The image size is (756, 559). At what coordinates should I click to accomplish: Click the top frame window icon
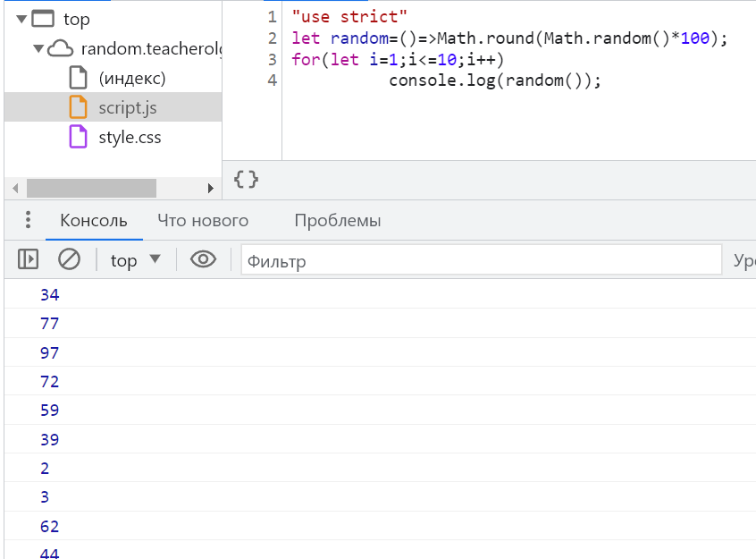(44, 19)
